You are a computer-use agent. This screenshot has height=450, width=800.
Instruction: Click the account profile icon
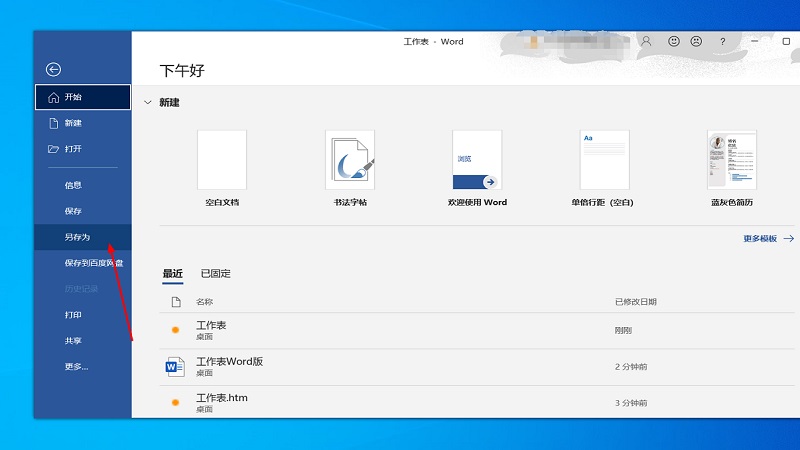click(647, 42)
